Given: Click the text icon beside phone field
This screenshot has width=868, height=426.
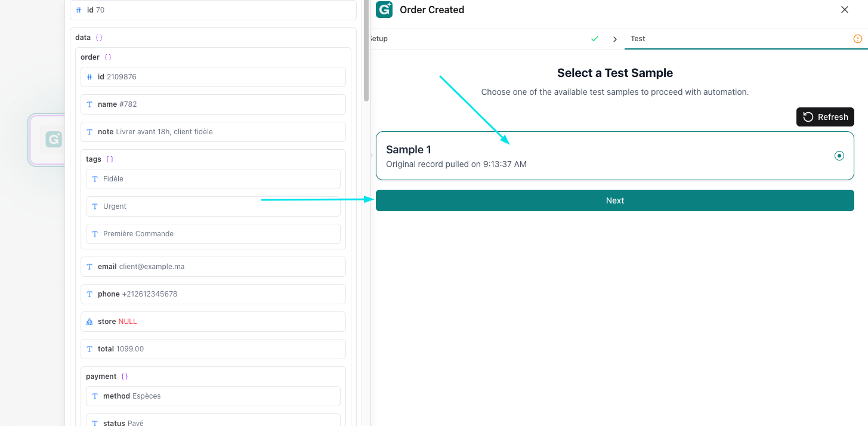Looking at the screenshot, I should 89,294.
